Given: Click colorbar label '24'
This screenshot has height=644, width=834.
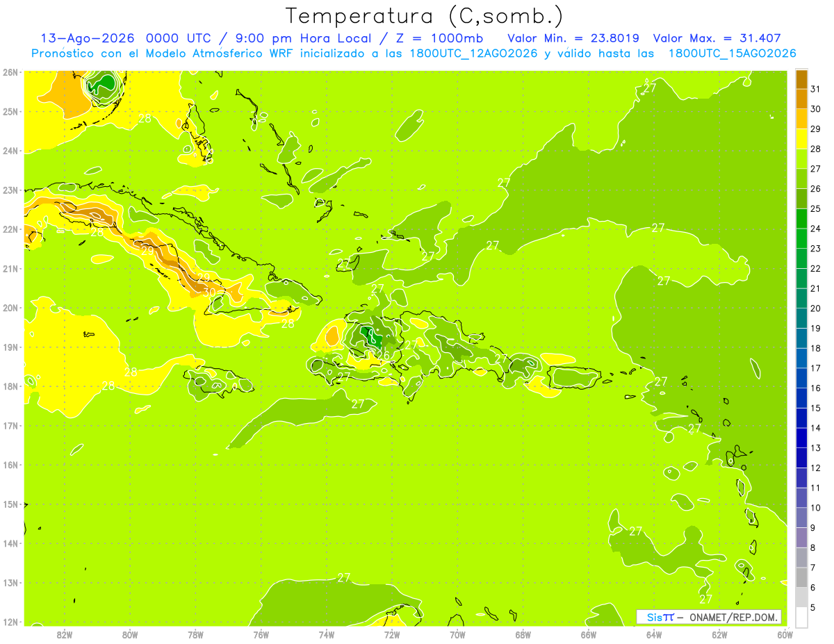Looking at the screenshot, I should coord(816,229).
